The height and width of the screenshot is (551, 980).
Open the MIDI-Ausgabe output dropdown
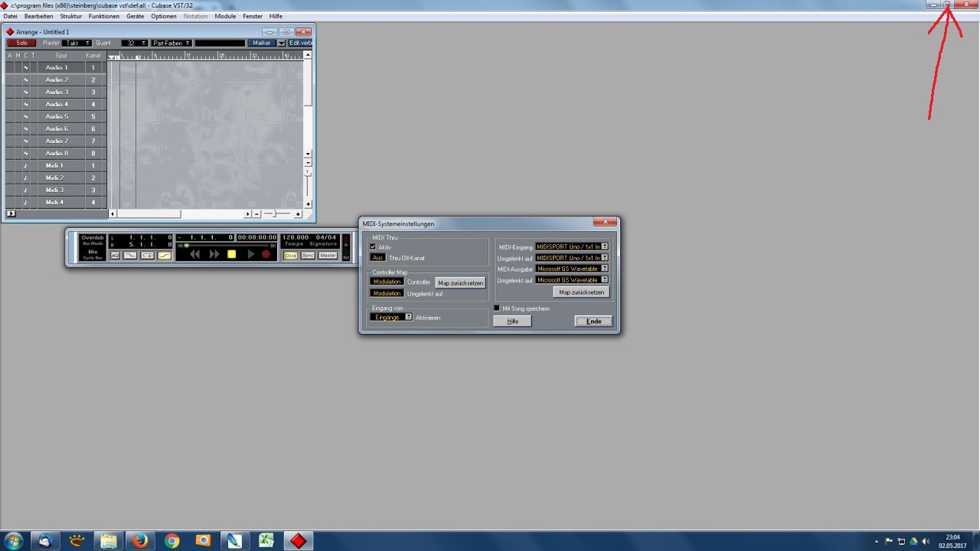604,269
